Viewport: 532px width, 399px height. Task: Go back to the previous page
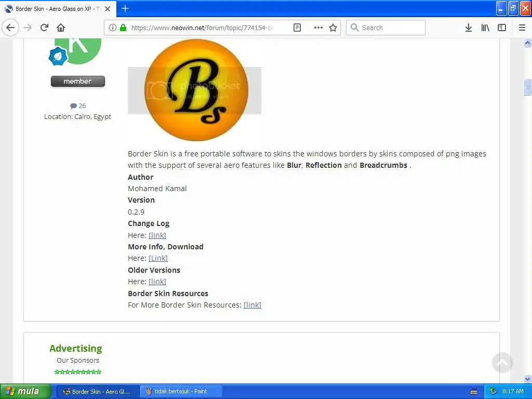click(10, 28)
